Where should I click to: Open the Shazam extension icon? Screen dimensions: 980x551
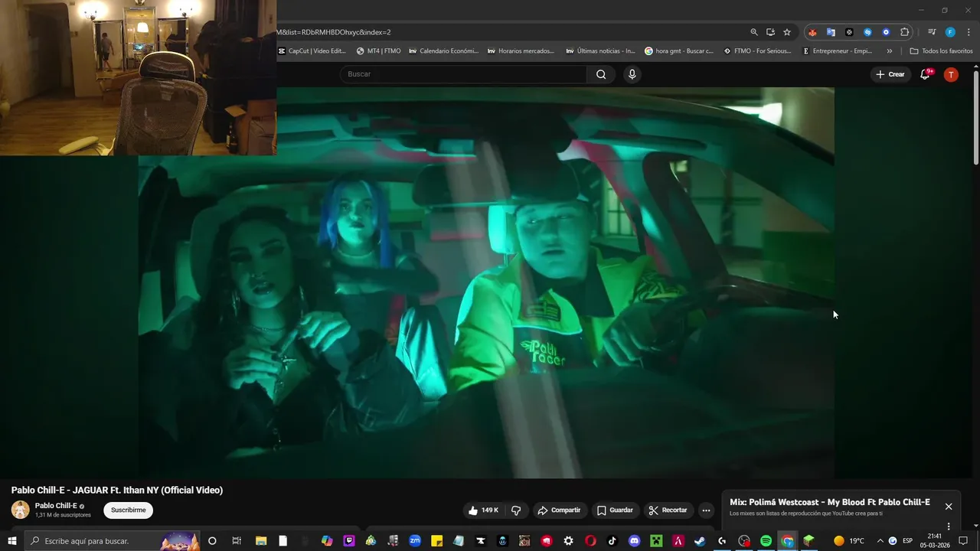(867, 32)
